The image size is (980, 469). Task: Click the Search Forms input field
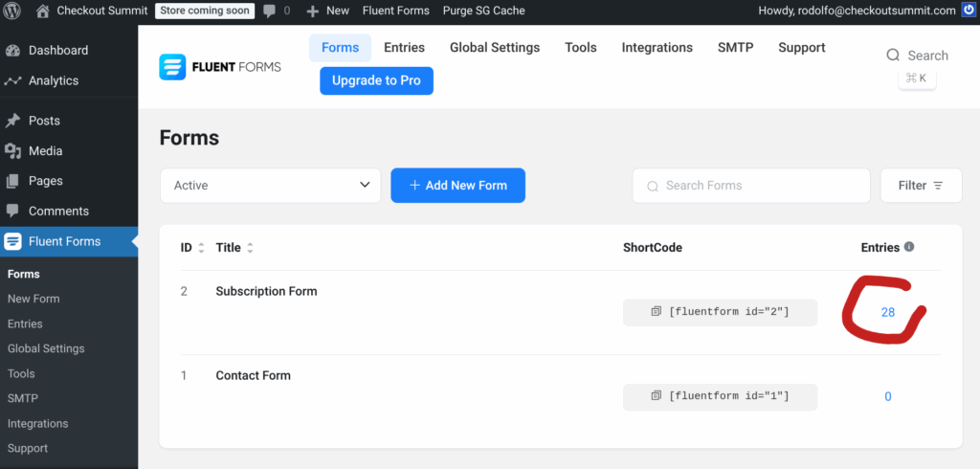click(750, 186)
